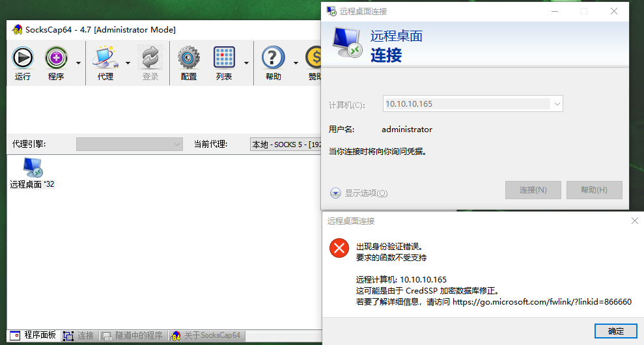Close the Remote Desktop Connection window
This screenshot has width=644, height=345.
(614, 11)
